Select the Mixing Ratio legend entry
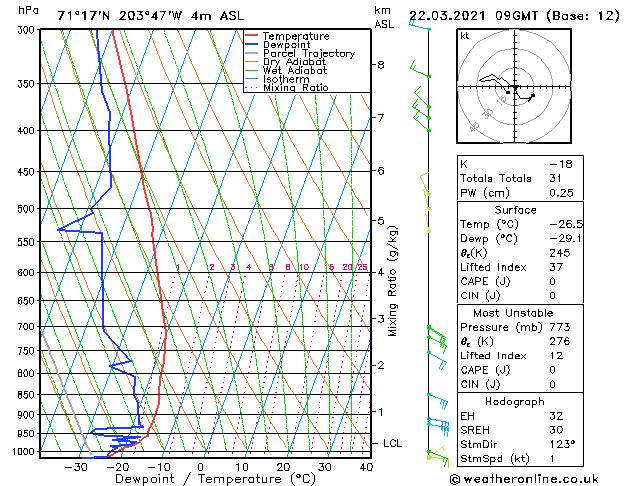 tap(296, 87)
